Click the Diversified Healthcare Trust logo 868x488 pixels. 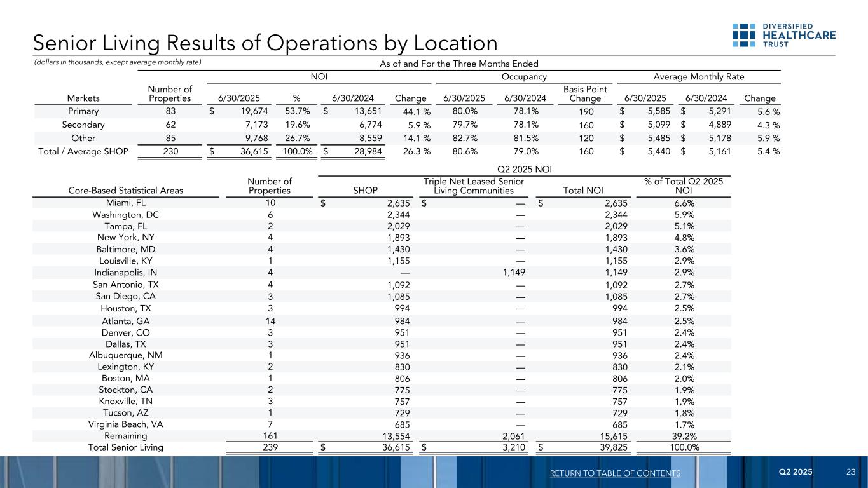tap(783, 36)
